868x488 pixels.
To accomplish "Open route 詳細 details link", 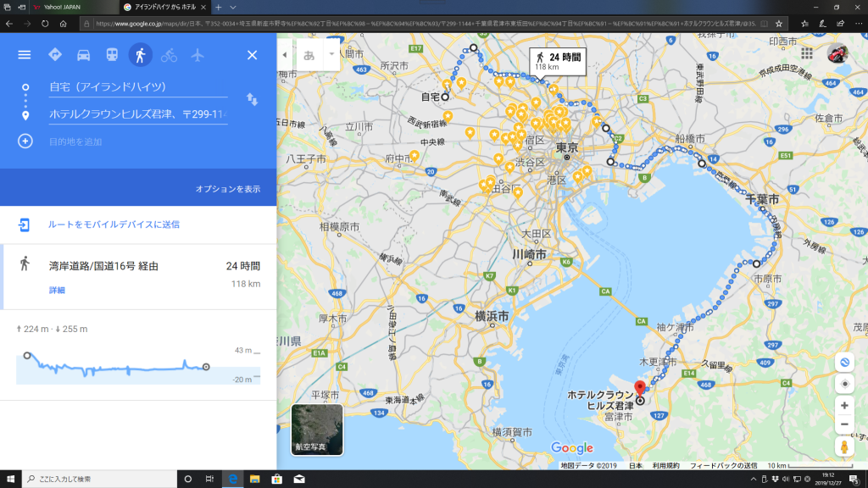I will pyautogui.click(x=57, y=290).
